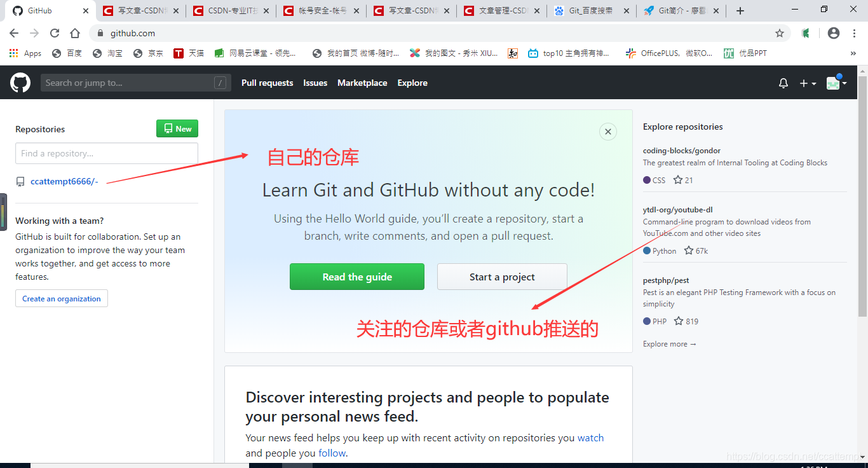This screenshot has width=868, height=468.
Task: Open the Chrome profile icon
Action: click(x=834, y=33)
